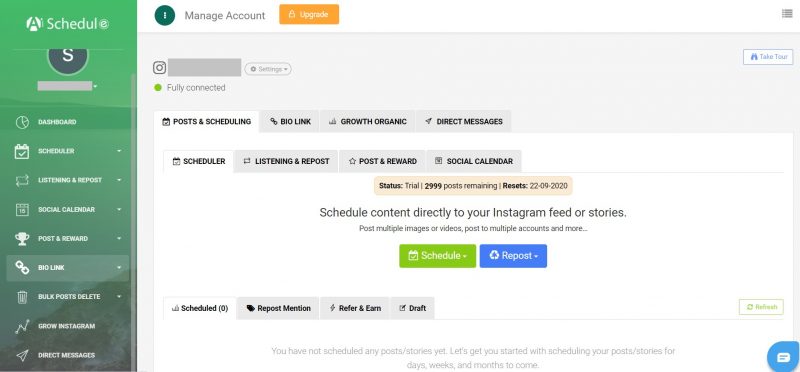This screenshot has width=800, height=372.
Task: Click the Grow Instagram graph icon
Action: pos(22,327)
